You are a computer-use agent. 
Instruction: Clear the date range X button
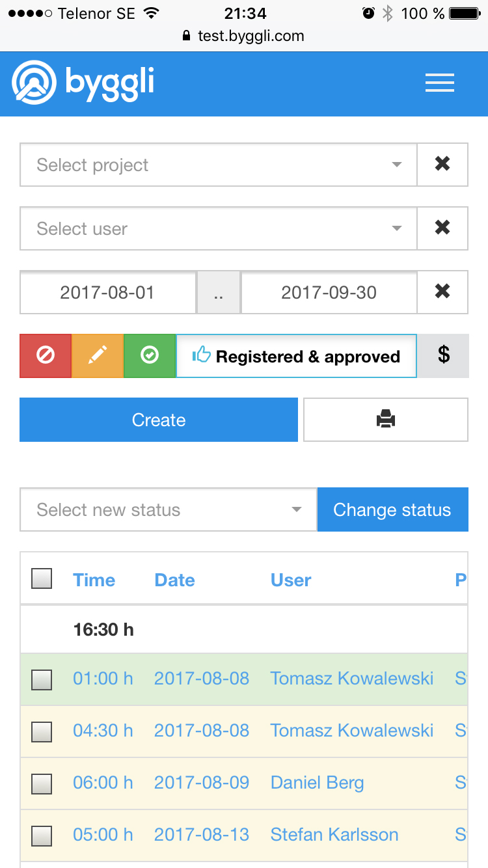coord(442,292)
